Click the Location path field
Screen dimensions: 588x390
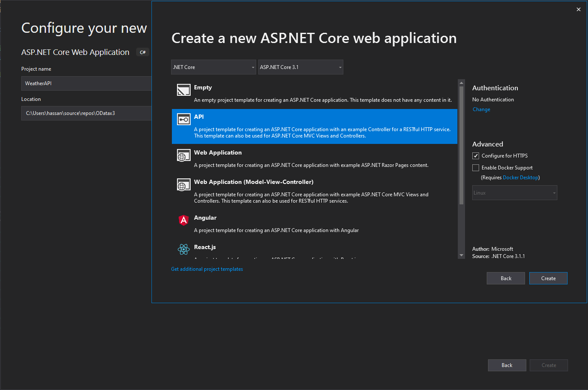(x=86, y=113)
